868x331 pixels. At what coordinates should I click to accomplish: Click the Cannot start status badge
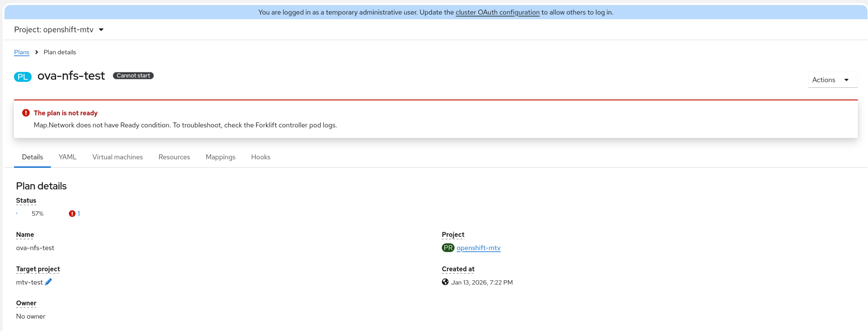pyautogui.click(x=133, y=76)
